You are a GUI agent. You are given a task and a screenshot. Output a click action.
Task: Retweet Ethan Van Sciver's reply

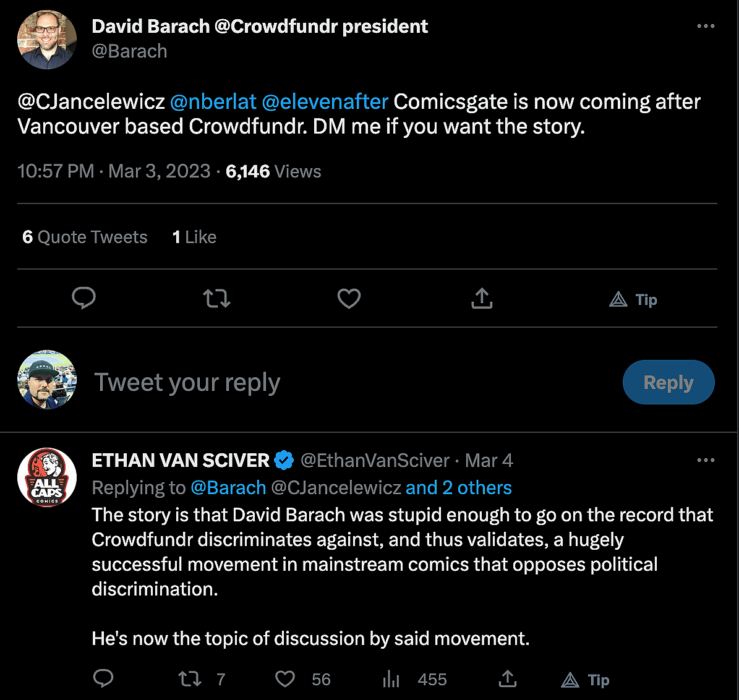coord(190,680)
